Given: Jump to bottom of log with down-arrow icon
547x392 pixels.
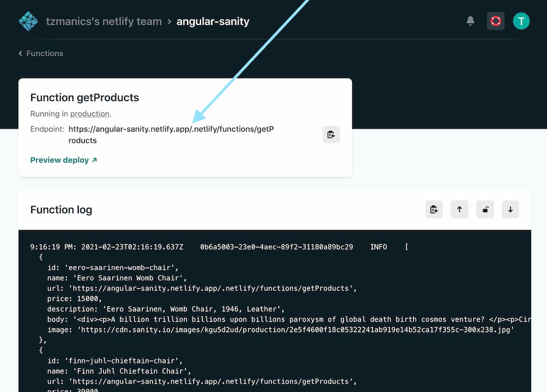Looking at the screenshot, I should pos(510,209).
